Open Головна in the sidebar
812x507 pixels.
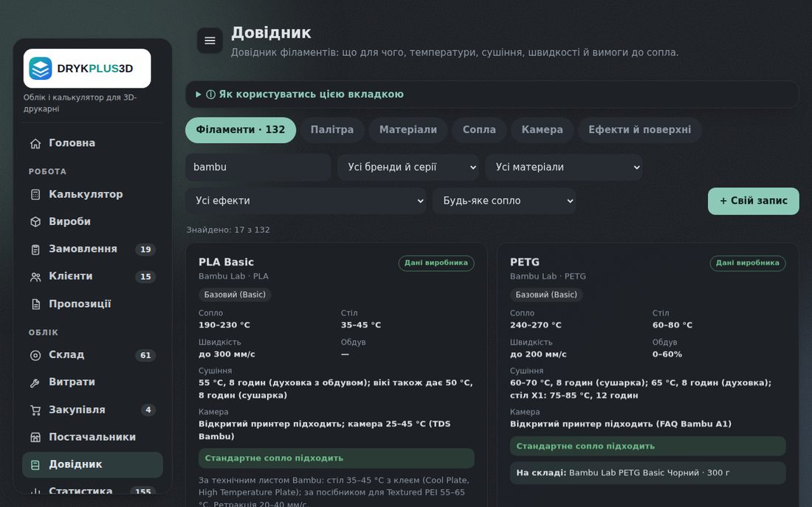[93, 143]
